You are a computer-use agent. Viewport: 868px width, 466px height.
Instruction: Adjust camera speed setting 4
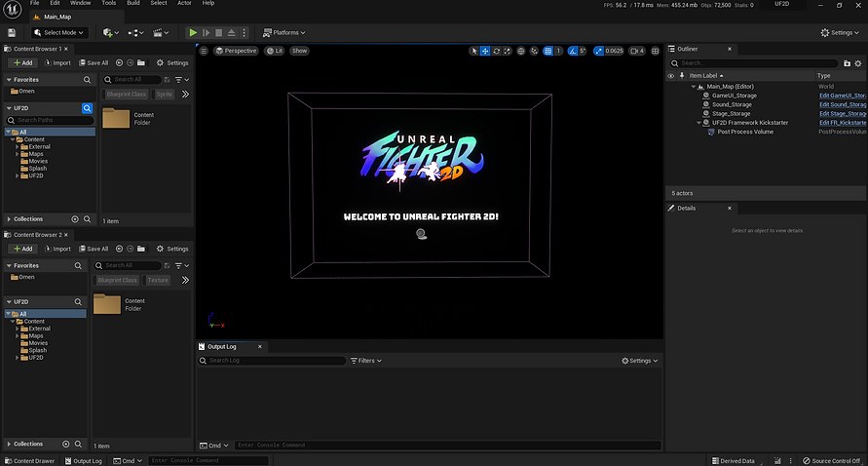click(637, 51)
